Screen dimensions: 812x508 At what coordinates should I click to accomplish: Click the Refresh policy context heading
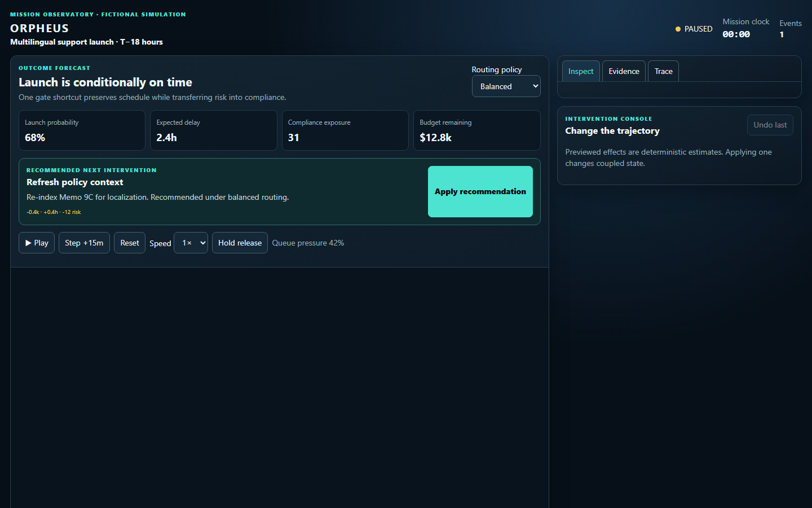pos(74,182)
